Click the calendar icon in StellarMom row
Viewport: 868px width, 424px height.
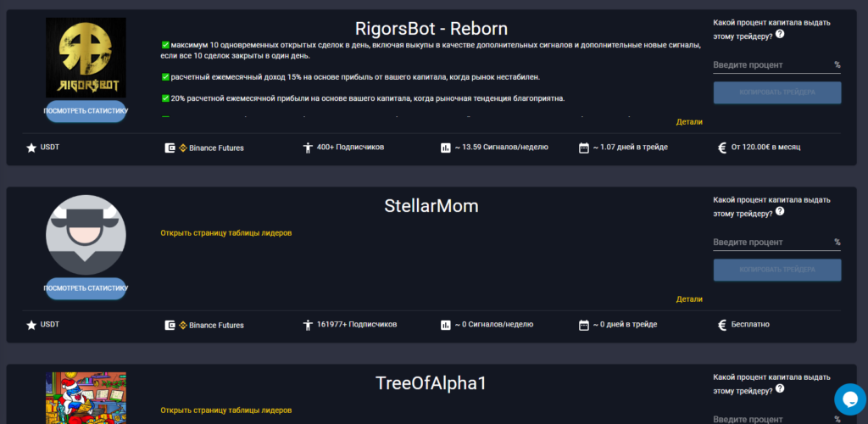[x=583, y=325]
